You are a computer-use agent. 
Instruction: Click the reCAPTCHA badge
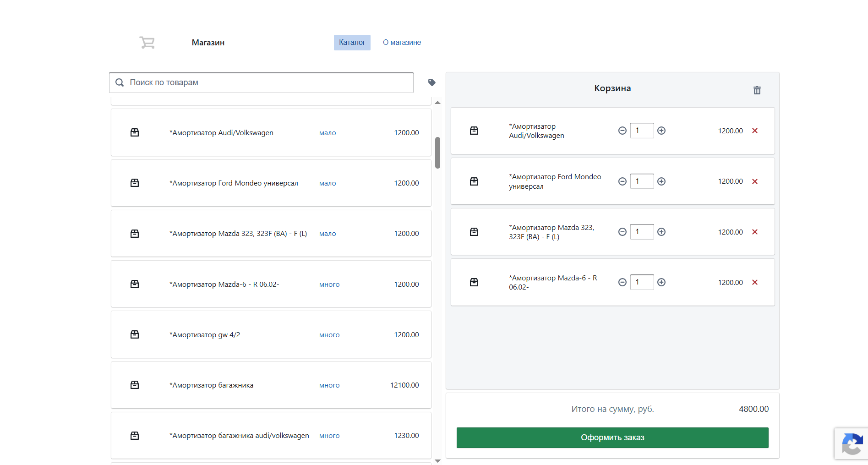(x=852, y=443)
